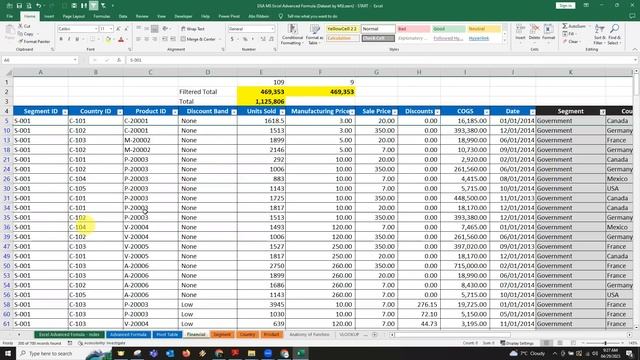Decrease the indent
The height and width of the screenshot is (360, 640).
[165, 39]
